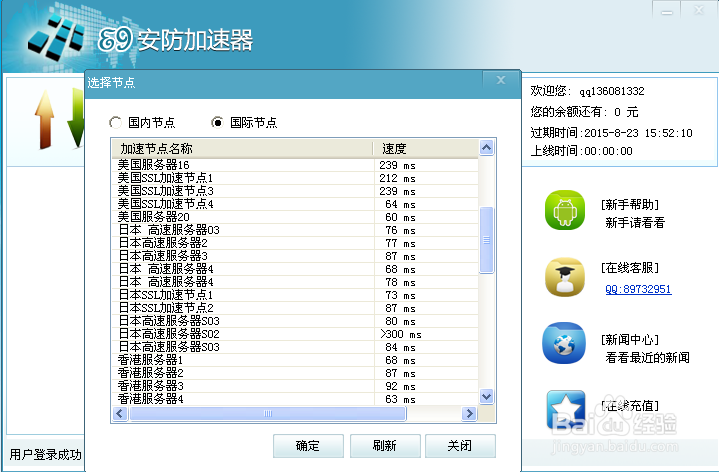Viewport: 719px width, 472px height.
Task: Minimize the main E9 window
Action: click(667, 11)
